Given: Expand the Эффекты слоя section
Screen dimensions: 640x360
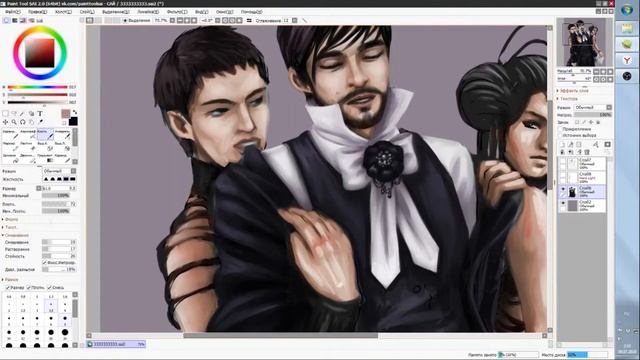Looking at the screenshot, I should click(x=573, y=91).
